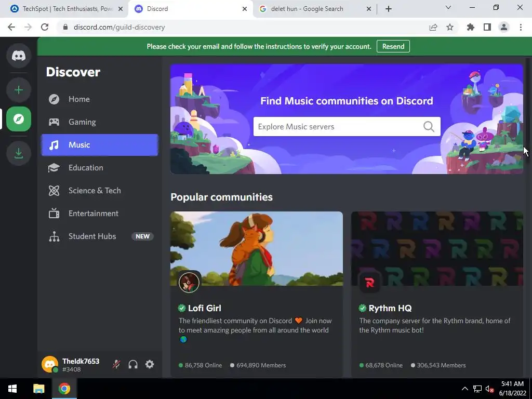The height and width of the screenshot is (399, 532).
Task: Click the graduation cap Education icon
Action: pos(54,168)
